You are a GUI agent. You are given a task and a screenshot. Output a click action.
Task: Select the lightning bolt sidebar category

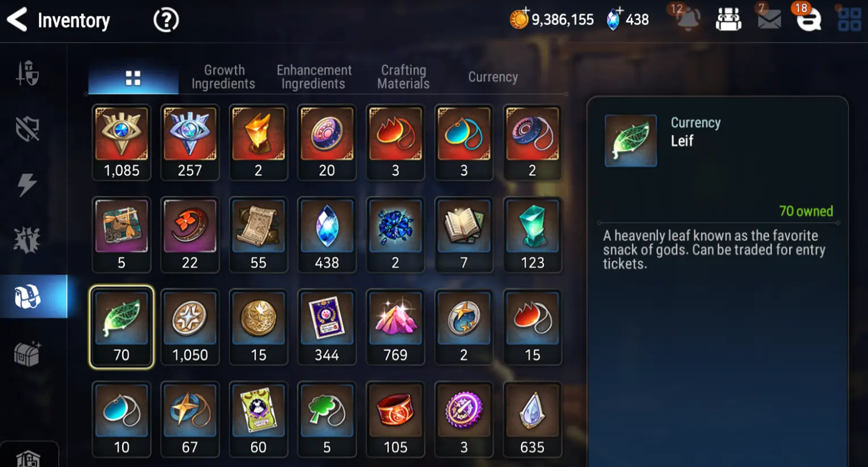27,185
